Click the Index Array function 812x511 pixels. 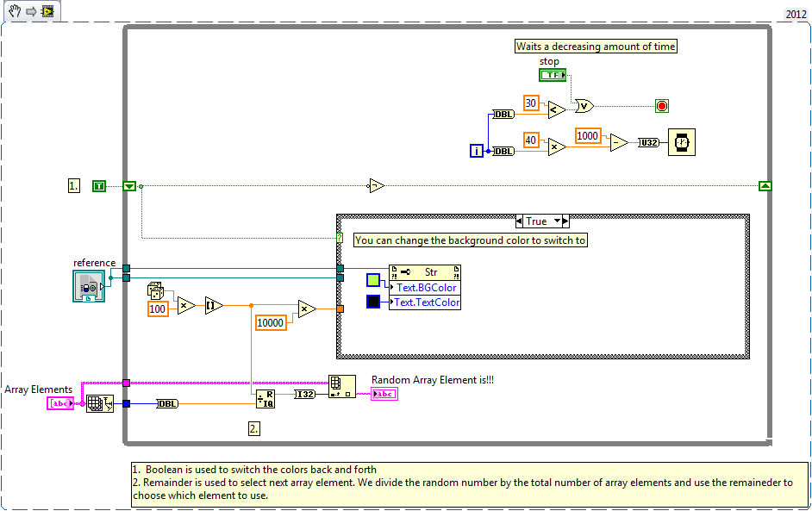coord(341,385)
